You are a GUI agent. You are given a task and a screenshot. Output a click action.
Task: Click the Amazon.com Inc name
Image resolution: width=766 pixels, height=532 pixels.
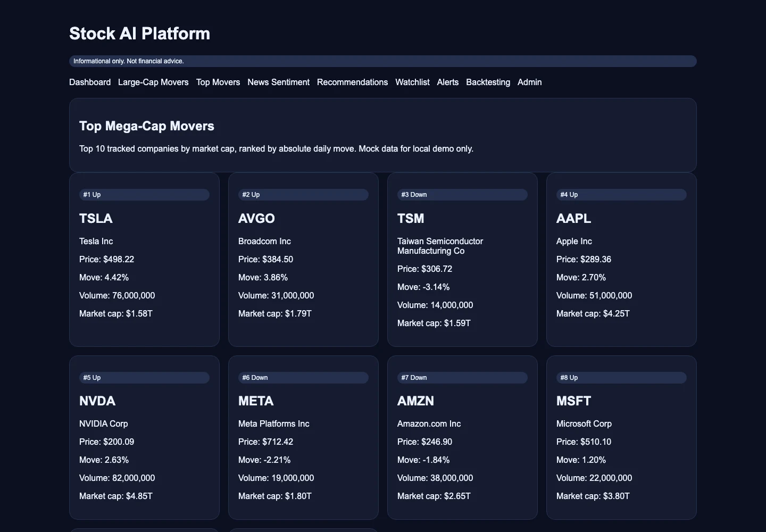click(429, 424)
